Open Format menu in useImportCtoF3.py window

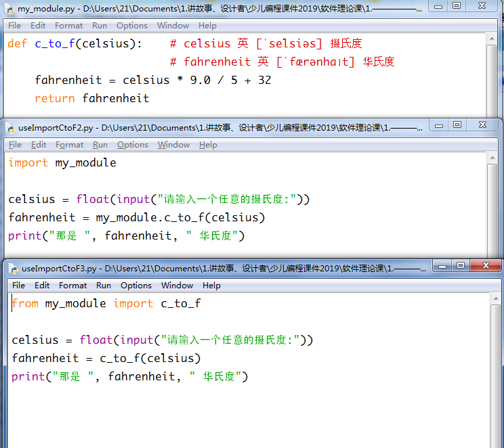pos(72,285)
